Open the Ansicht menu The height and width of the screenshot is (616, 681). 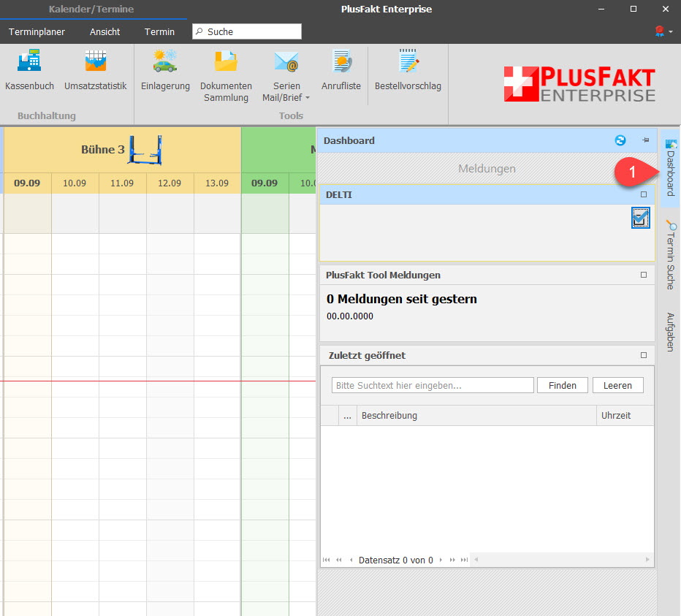pos(104,31)
